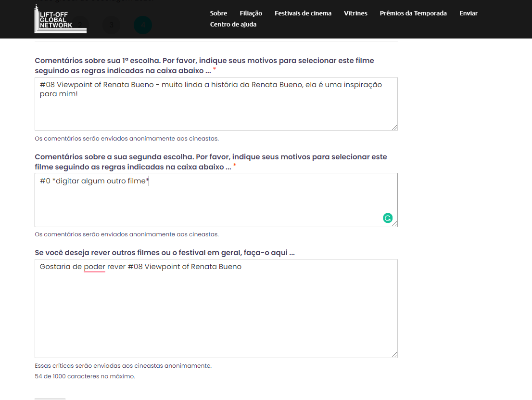532x400 pixels.
Task: Focus the general festival review text area
Action: [x=216, y=313]
